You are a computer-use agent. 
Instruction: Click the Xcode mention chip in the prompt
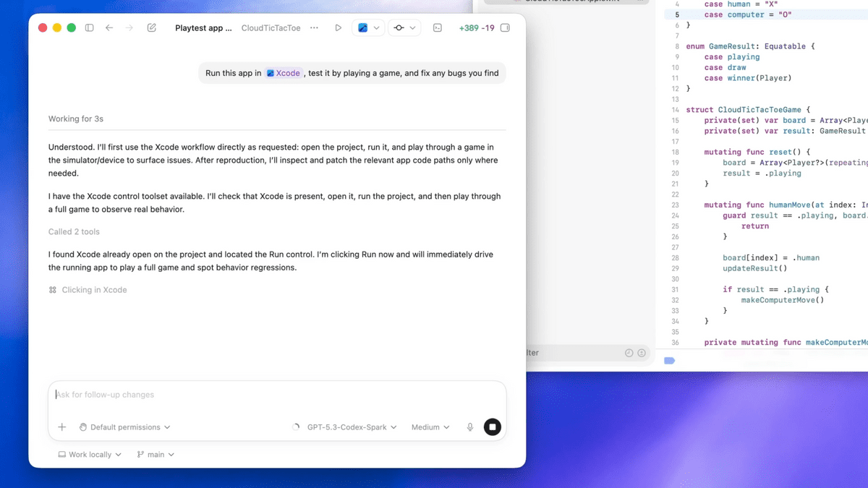click(283, 73)
